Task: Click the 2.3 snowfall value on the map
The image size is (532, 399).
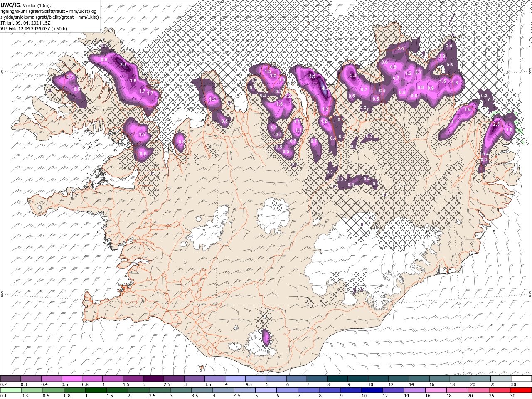Action: 353,76
